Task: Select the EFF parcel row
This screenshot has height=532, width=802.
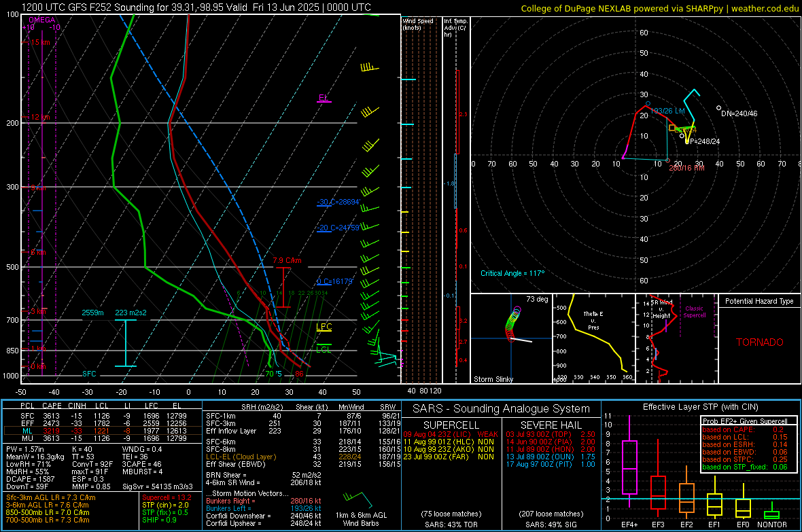Action: pos(103,423)
